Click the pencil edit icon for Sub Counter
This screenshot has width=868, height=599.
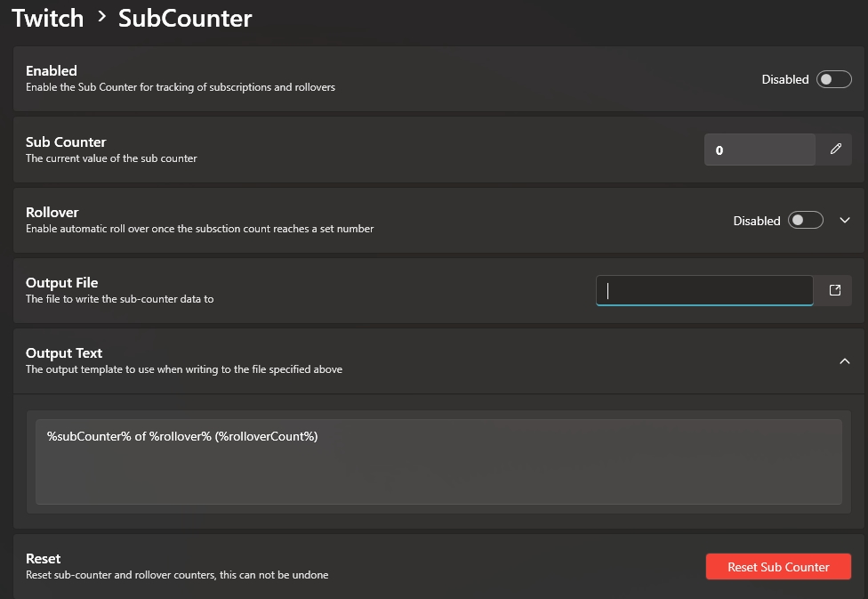coord(835,150)
